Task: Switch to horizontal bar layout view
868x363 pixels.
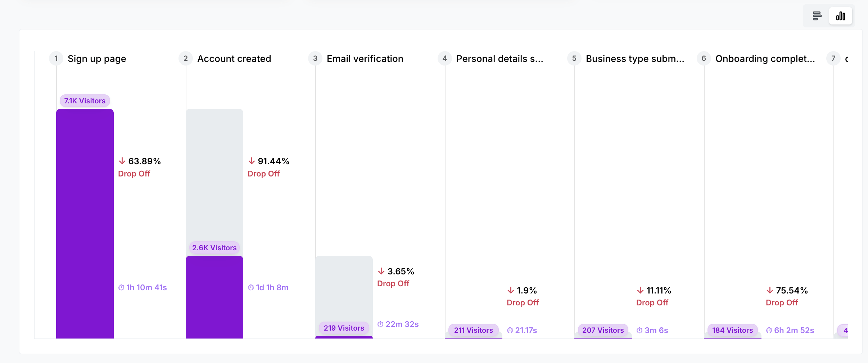Action: coord(817,16)
